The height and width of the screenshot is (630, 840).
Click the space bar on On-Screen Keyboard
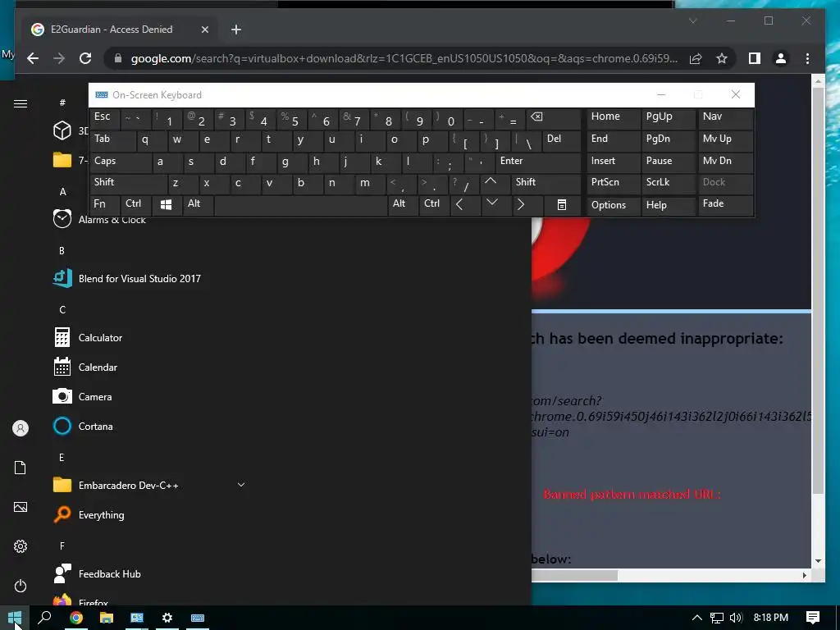(x=300, y=205)
